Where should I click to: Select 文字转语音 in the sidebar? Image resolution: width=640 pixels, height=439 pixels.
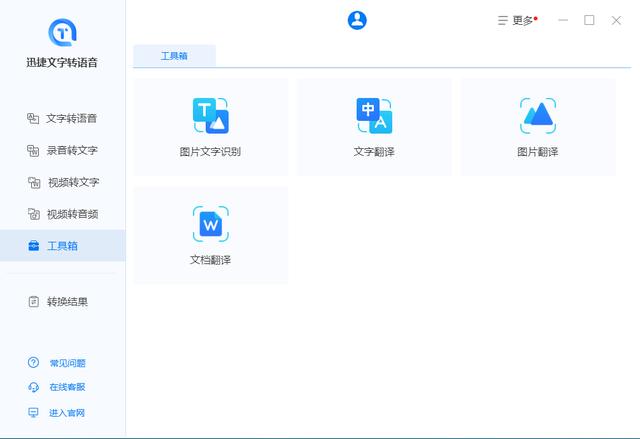(x=62, y=118)
